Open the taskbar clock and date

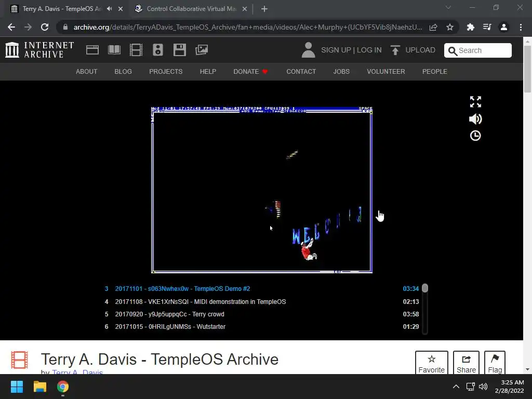coord(510,387)
